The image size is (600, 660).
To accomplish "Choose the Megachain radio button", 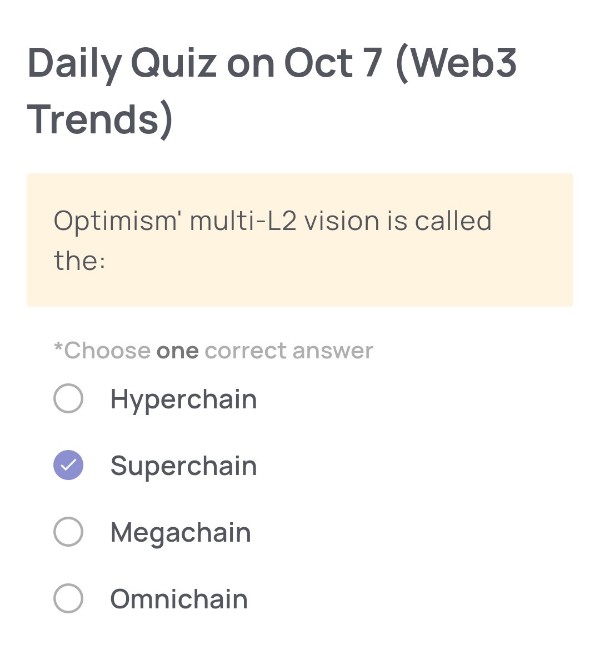I will pos(68,533).
